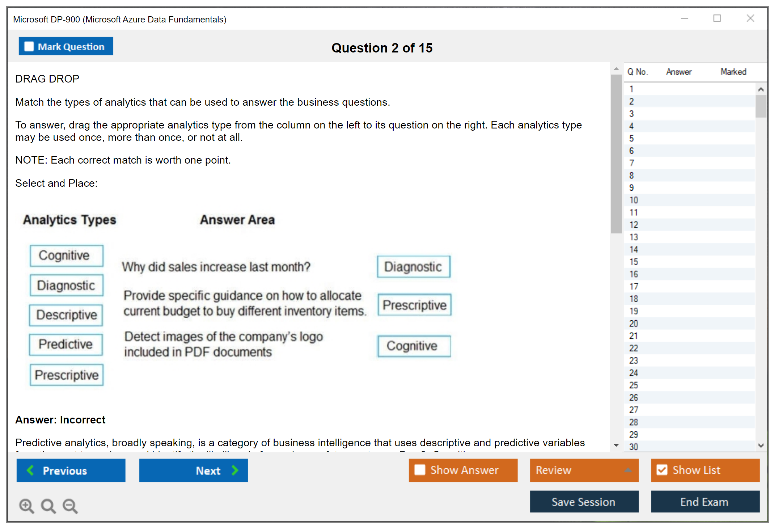Click the End Exam button
The height and width of the screenshot is (532, 778).
[705, 502]
